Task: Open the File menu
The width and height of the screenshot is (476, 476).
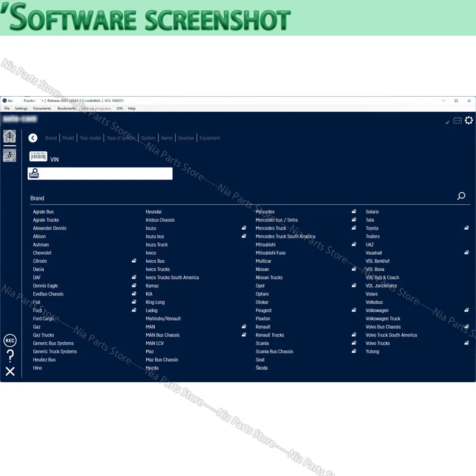Action: point(7,109)
